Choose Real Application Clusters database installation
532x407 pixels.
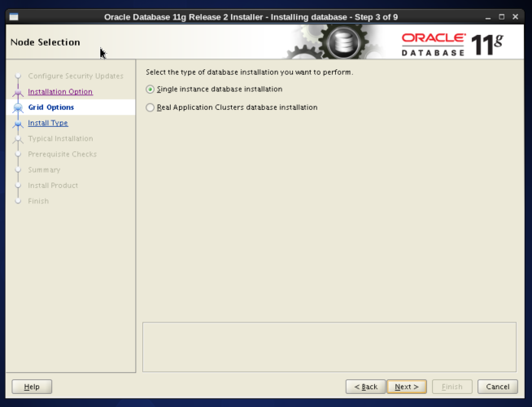(150, 107)
